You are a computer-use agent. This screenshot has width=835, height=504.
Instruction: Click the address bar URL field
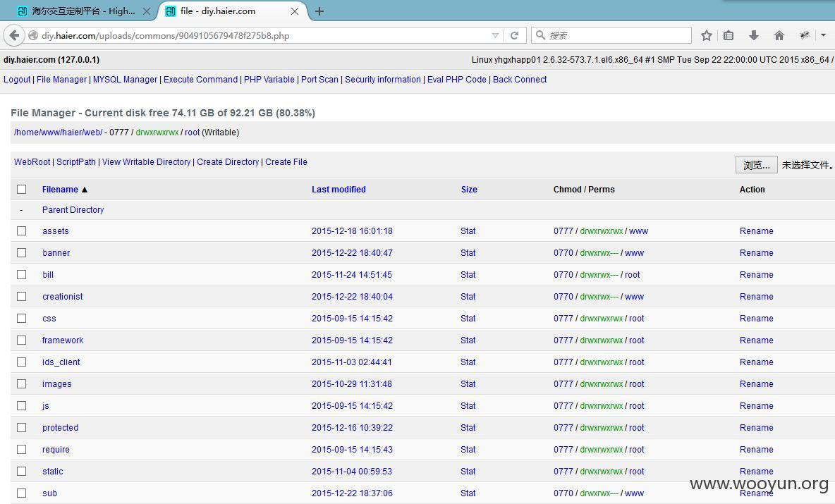click(x=264, y=36)
